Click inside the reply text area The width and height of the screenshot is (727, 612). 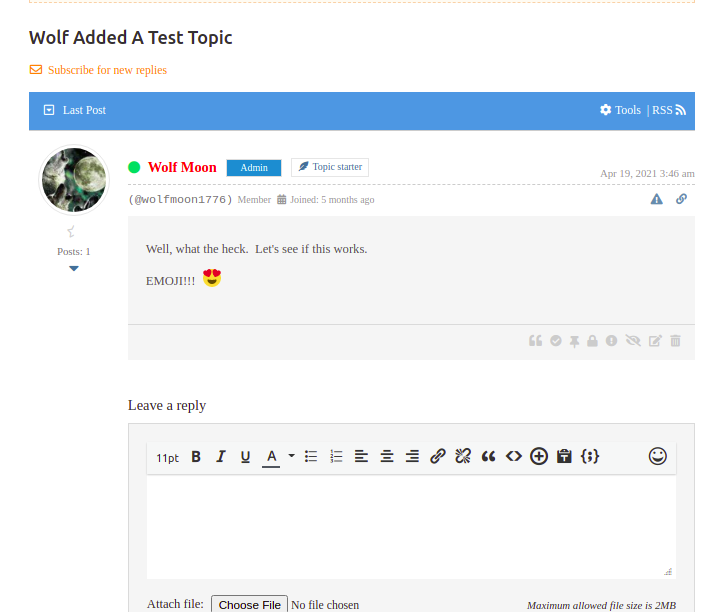(411, 527)
